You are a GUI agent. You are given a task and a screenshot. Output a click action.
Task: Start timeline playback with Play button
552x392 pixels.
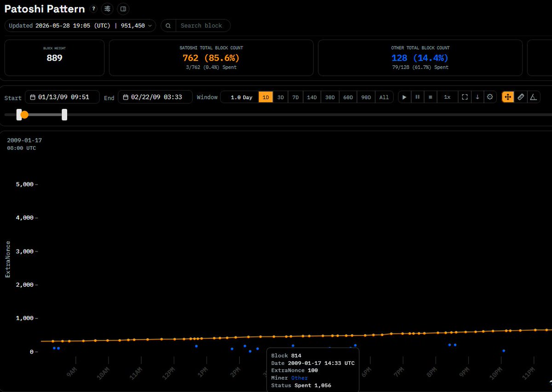coord(404,97)
